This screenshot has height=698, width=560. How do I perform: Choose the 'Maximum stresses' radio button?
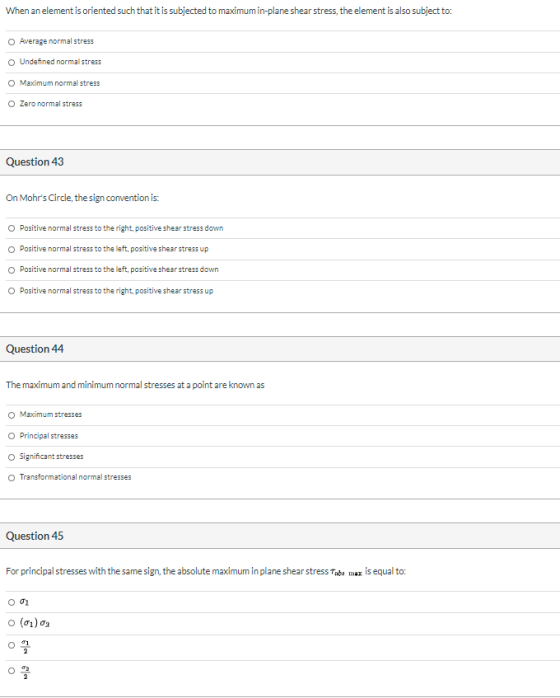pyautogui.click(x=12, y=415)
